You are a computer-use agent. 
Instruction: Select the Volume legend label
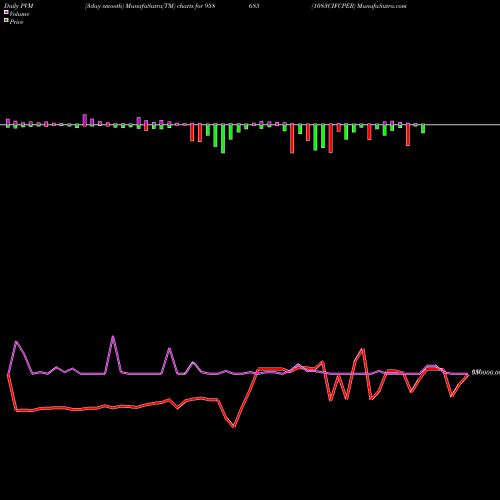click(x=19, y=14)
